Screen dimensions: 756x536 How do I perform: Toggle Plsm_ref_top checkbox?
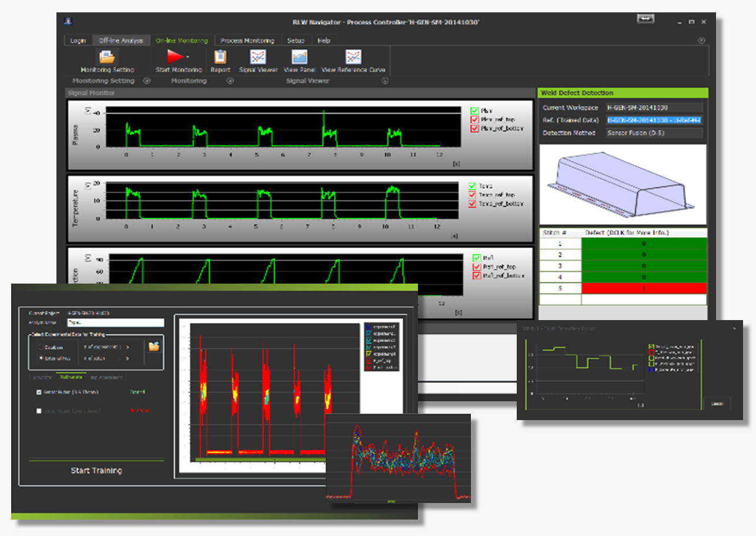coord(474,119)
